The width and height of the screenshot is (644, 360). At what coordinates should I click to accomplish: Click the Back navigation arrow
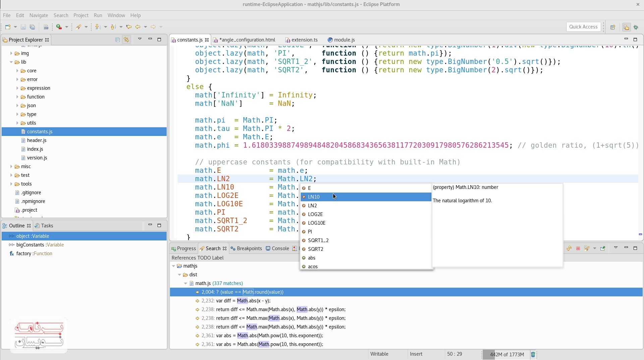138,27
